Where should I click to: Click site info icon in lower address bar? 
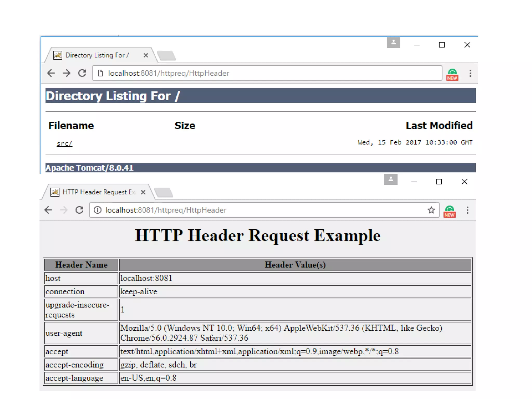pos(98,210)
